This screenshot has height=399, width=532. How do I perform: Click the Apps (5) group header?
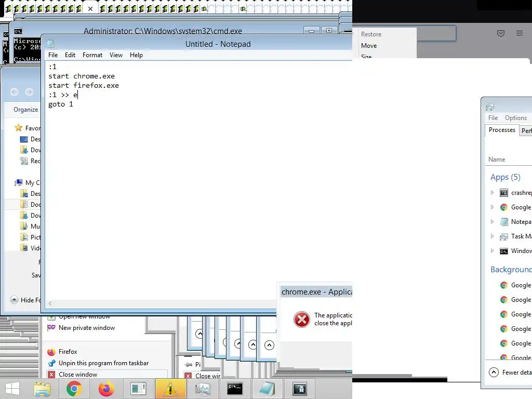click(505, 177)
